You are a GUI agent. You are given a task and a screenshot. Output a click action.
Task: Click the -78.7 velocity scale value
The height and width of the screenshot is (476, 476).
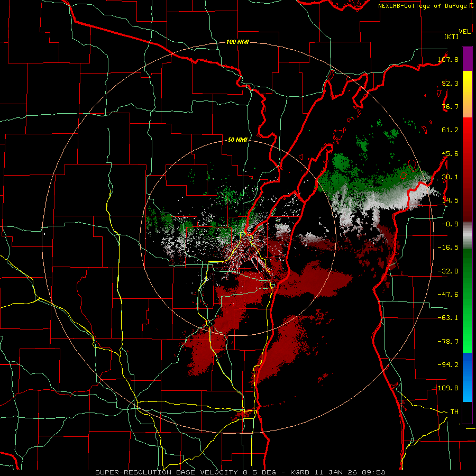pyautogui.click(x=448, y=342)
